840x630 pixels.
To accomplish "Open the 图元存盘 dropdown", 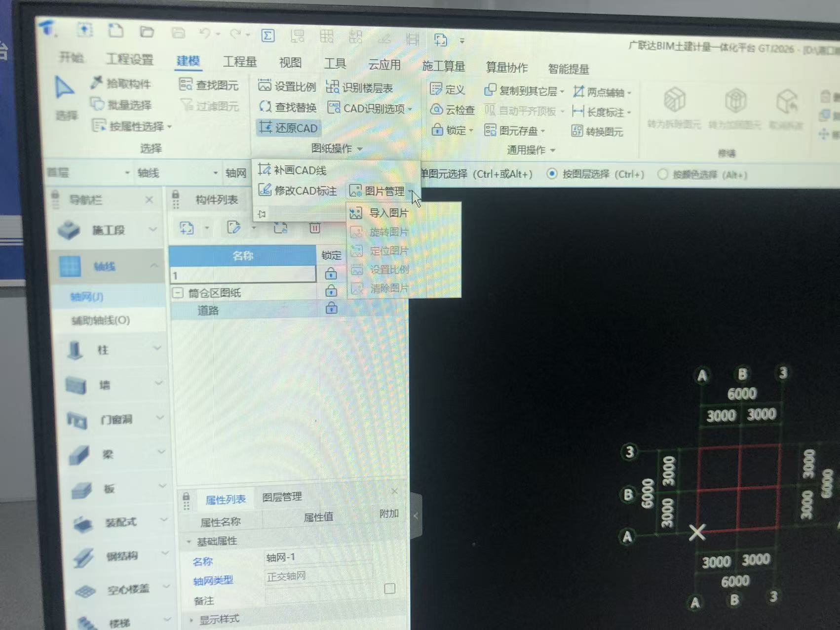I will pos(543,131).
